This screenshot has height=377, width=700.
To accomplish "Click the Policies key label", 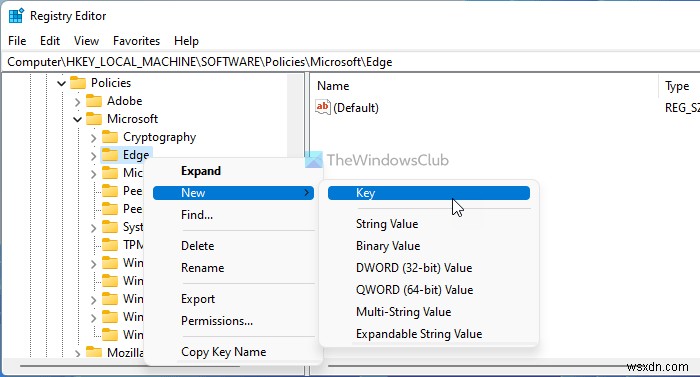I will click(x=111, y=83).
